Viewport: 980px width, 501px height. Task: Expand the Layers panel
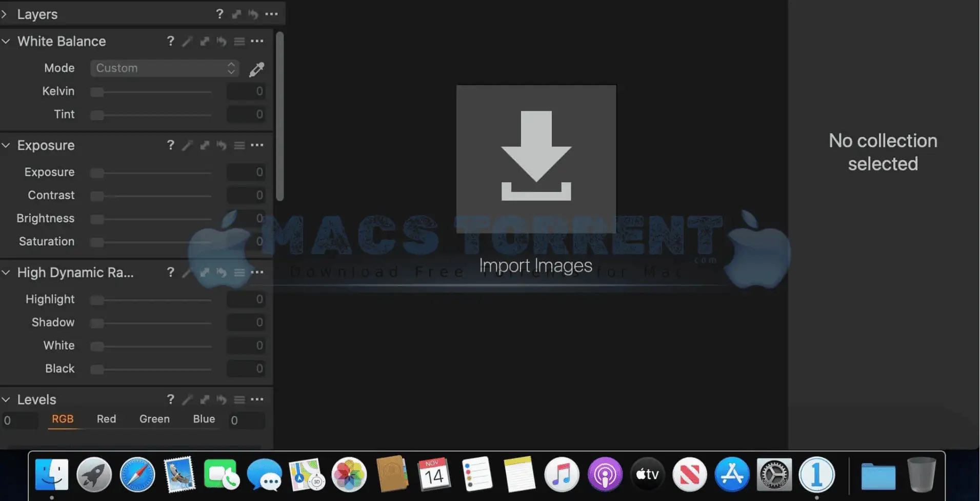pos(5,14)
